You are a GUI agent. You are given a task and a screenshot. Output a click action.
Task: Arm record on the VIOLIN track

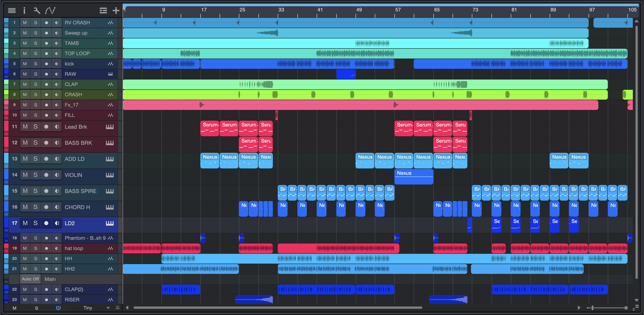point(46,175)
